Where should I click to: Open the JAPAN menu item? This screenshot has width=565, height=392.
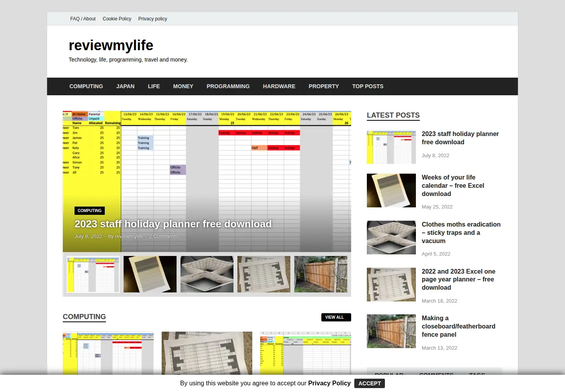pyautogui.click(x=126, y=86)
